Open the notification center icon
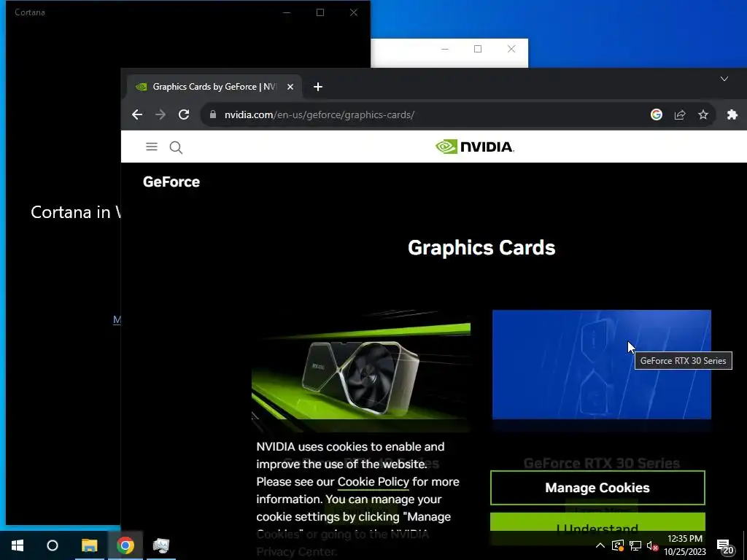This screenshot has height=560, width=747. pos(726,547)
